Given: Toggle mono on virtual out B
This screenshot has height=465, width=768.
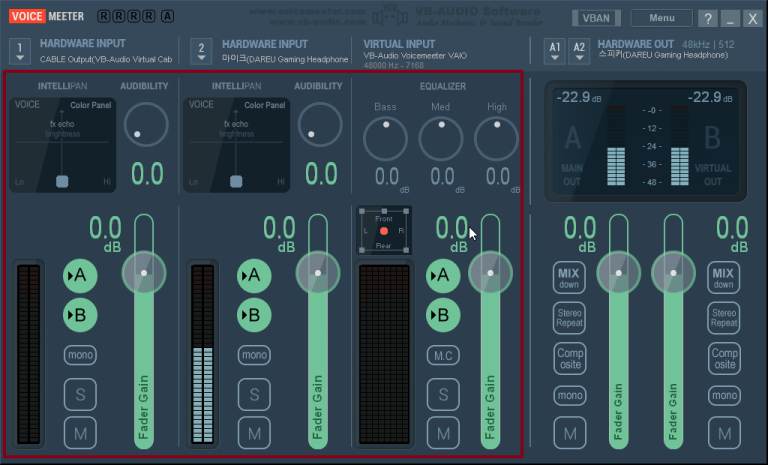Looking at the screenshot, I should point(724,395).
